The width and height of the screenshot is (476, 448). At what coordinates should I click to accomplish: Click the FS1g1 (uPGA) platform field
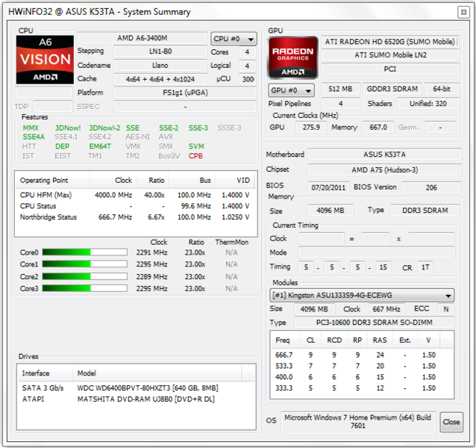pos(185,93)
